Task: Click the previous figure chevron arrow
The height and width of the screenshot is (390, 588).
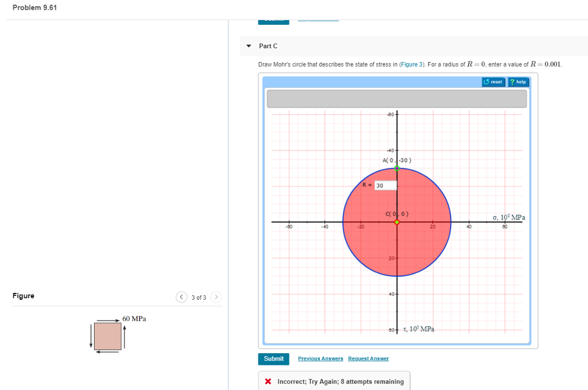Action: [x=181, y=297]
